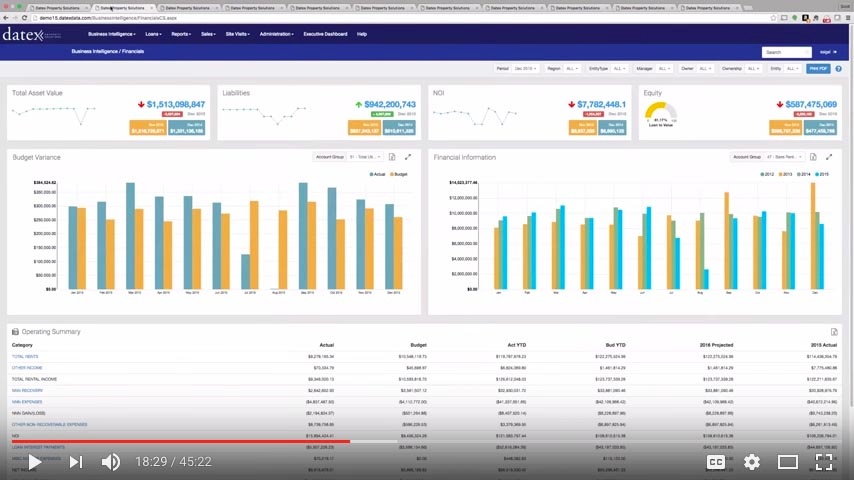854x480 pixels.
Task: Toggle closed captions on the video
Action: tap(716, 461)
